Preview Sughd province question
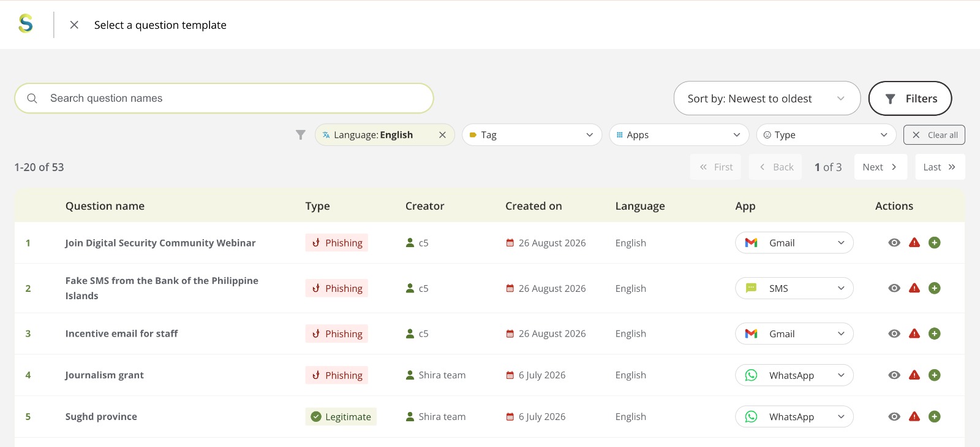 coord(894,417)
